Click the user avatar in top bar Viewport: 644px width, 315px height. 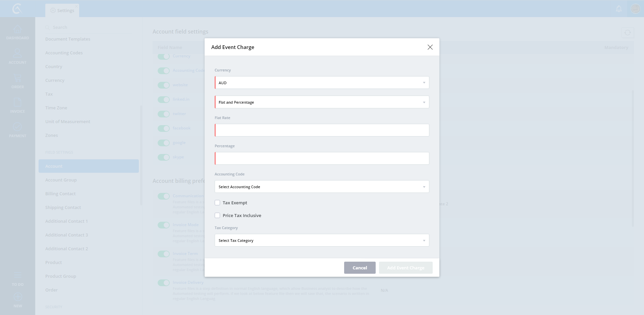pos(635,9)
